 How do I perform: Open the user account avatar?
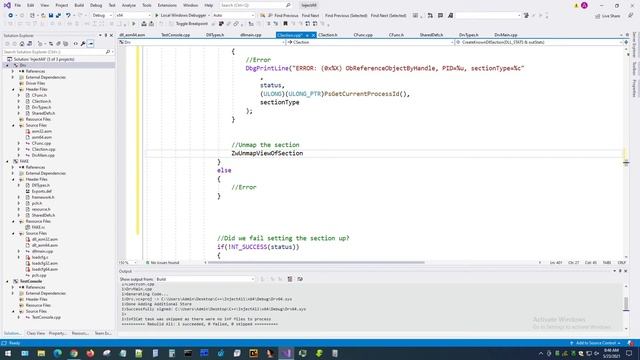coord(584,5)
